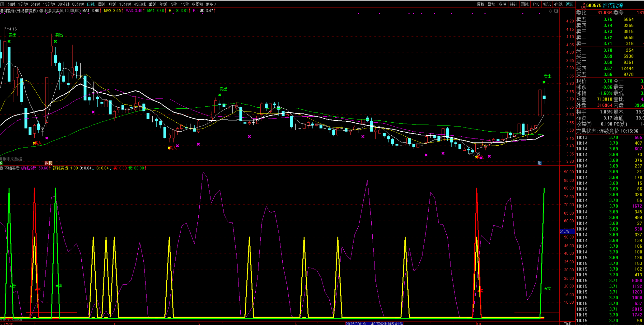Click the diamond icon above price axis
This screenshot has height=325, width=644.
pos(550,11)
